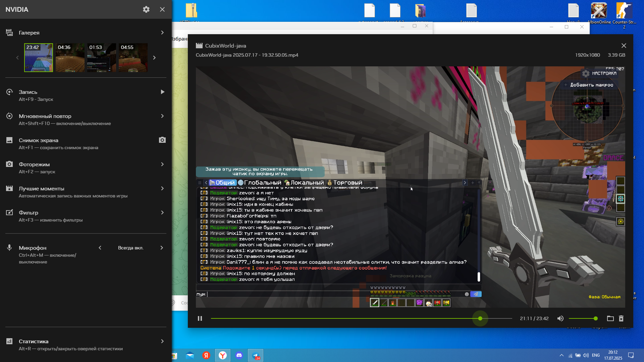Image resolution: width=644 pixels, height=362 pixels.
Task: Open the taskbar clock and date
Action: (x=613, y=355)
